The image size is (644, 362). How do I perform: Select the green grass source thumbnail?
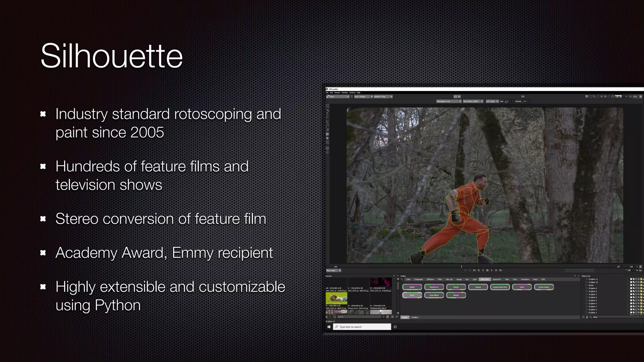[336, 298]
